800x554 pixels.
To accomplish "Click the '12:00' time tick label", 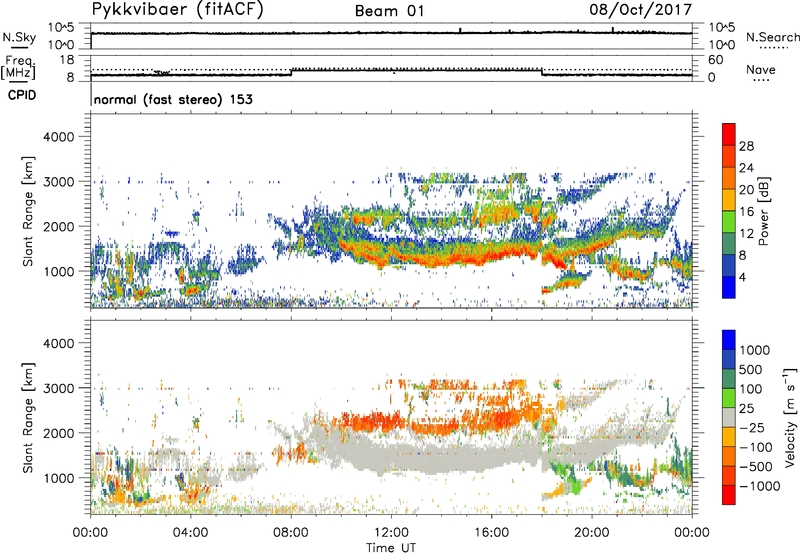I will [x=391, y=533].
